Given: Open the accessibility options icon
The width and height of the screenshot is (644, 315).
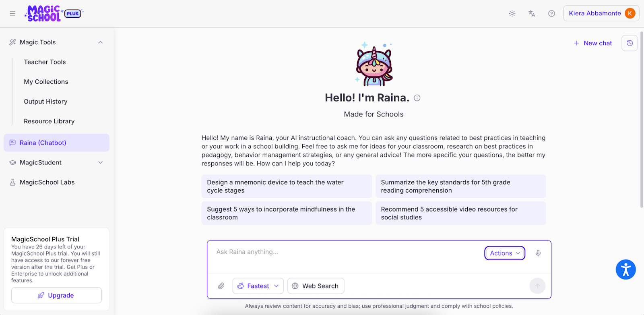Looking at the screenshot, I should click(x=625, y=269).
